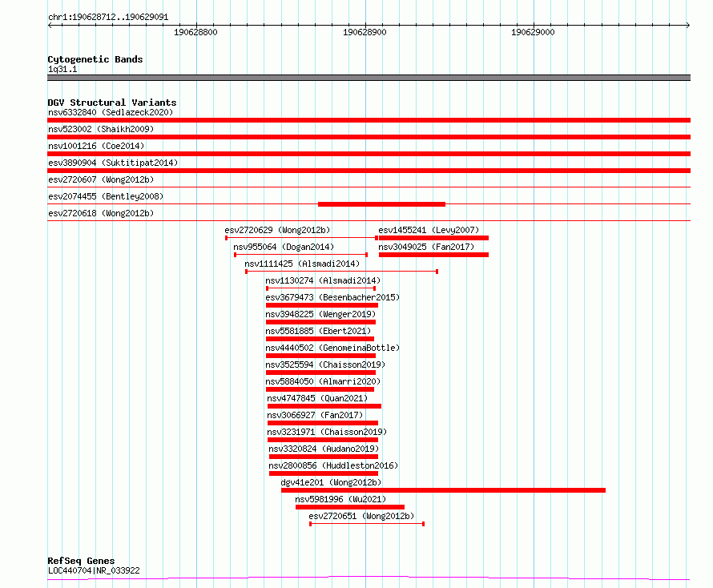Image resolution: width=713 pixels, height=588 pixels.
Task: Open variant nsv6332840 (Sedlazeck2020)
Action: (x=111, y=112)
